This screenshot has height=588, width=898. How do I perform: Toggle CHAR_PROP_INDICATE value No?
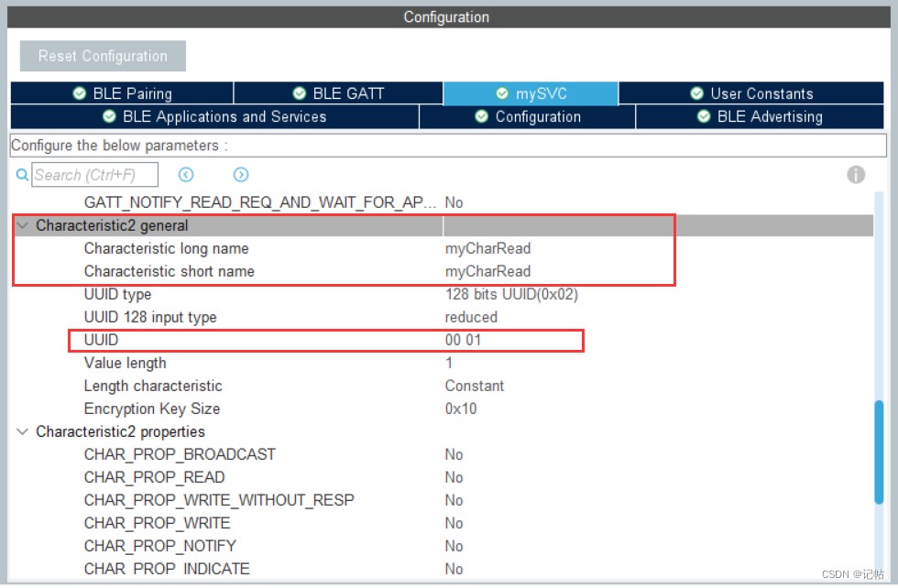(454, 569)
